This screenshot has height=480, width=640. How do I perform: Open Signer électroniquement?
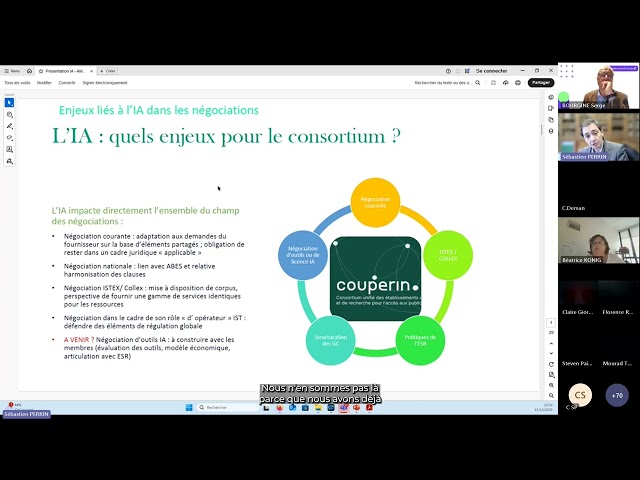pos(105,83)
